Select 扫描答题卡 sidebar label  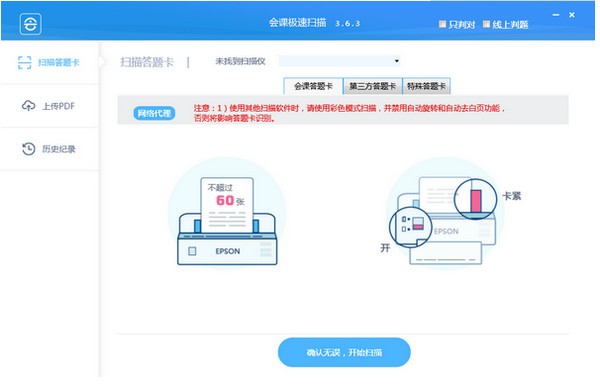click(x=59, y=62)
